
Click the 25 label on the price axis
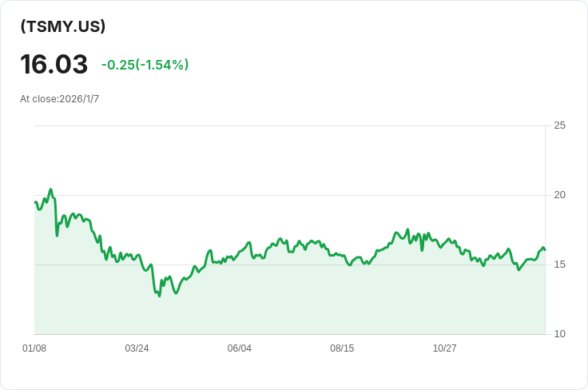pos(559,125)
